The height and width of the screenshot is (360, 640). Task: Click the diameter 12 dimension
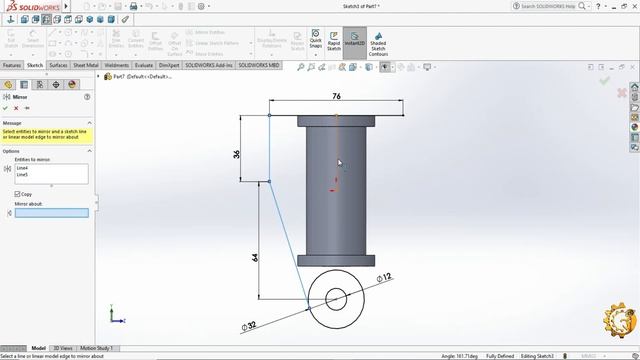(384, 278)
